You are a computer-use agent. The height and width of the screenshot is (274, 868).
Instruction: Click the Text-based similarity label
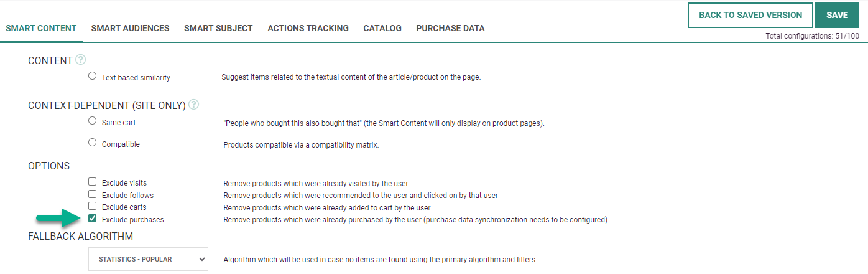coord(136,78)
